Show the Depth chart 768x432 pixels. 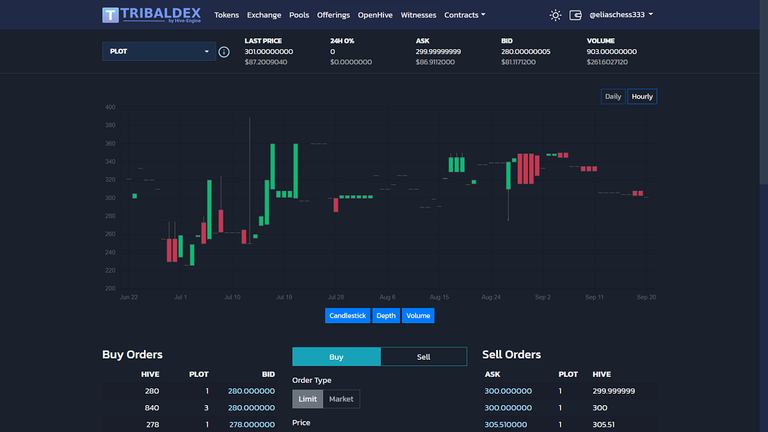(386, 315)
